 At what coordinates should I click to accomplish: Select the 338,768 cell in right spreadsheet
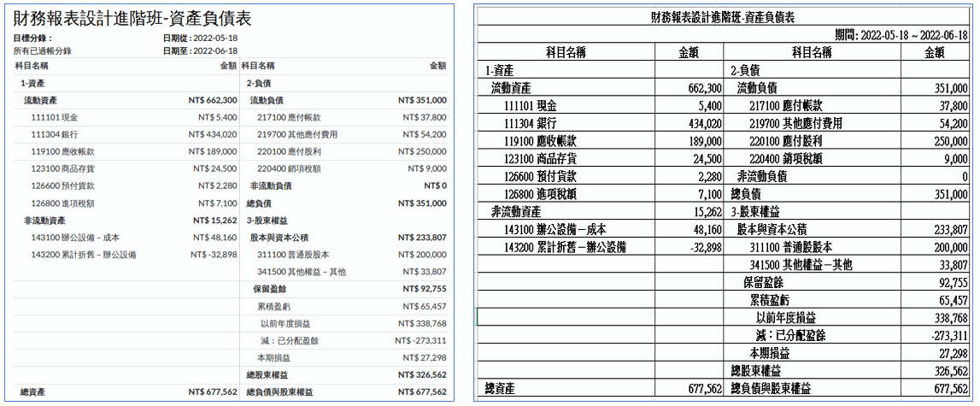pyautogui.click(x=935, y=319)
